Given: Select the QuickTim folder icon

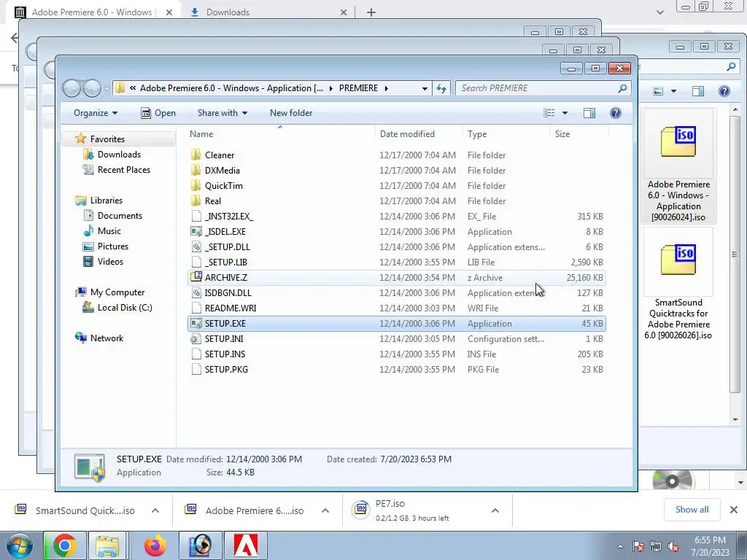Looking at the screenshot, I should point(196,186).
